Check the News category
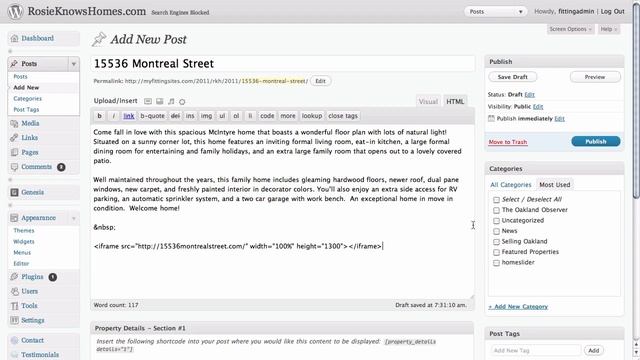The width and height of the screenshot is (640, 360). 496,231
